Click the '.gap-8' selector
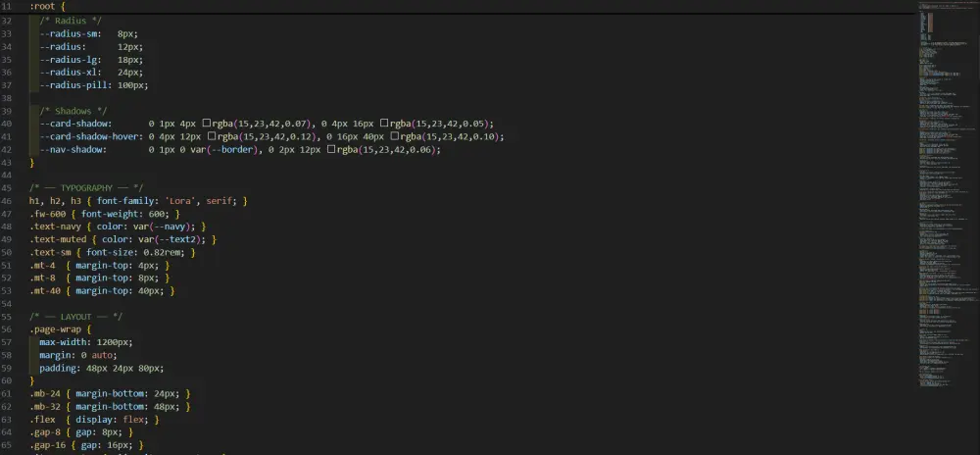 click(x=45, y=432)
